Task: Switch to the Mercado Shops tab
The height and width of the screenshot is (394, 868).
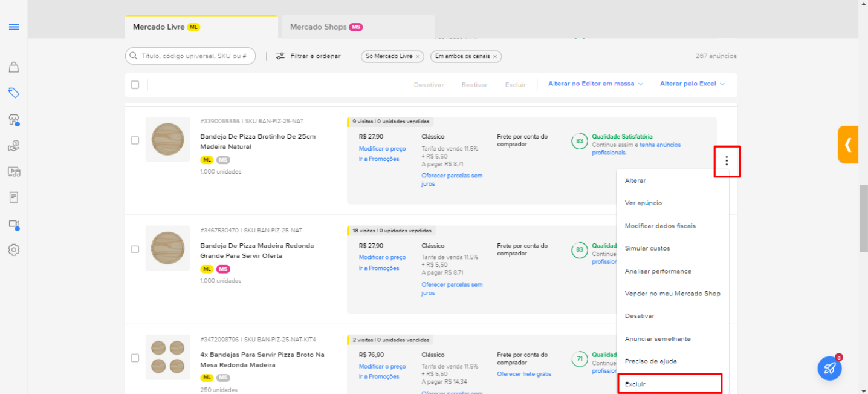Action: (326, 27)
